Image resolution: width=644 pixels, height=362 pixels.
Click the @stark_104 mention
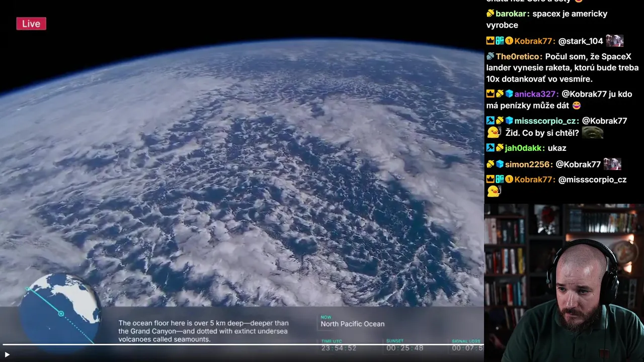pos(581,41)
